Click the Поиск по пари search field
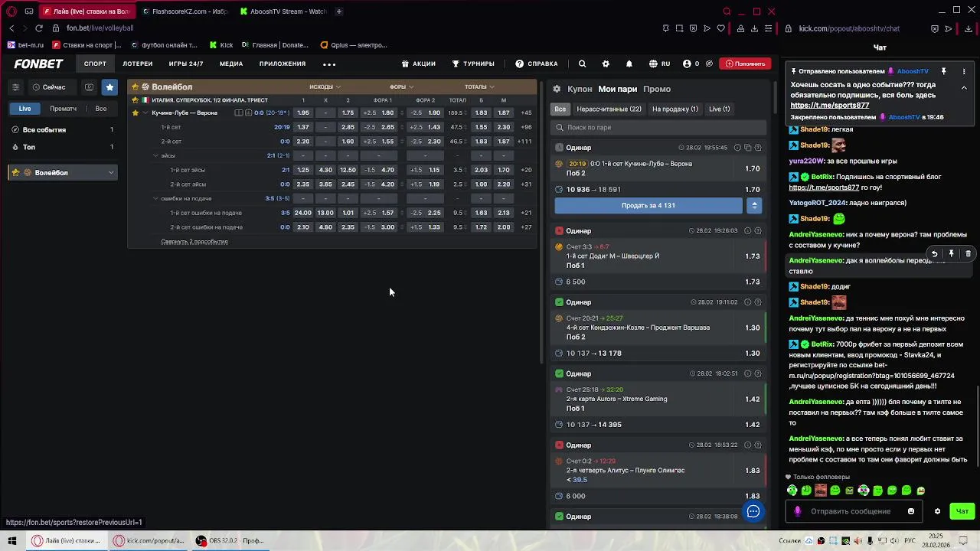980x551 pixels. click(659, 128)
